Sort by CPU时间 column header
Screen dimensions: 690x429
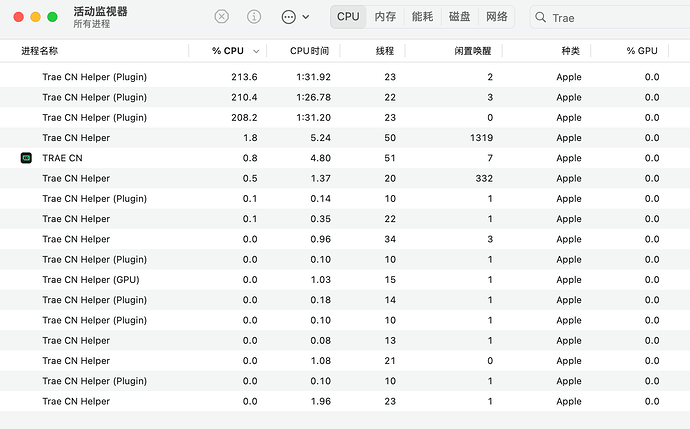coord(309,51)
